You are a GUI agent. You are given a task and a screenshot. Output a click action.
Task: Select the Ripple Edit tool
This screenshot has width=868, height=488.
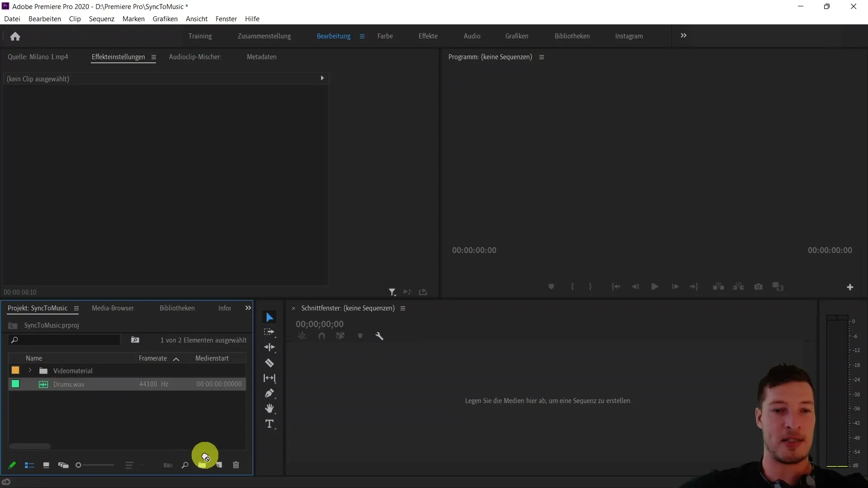click(x=269, y=347)
